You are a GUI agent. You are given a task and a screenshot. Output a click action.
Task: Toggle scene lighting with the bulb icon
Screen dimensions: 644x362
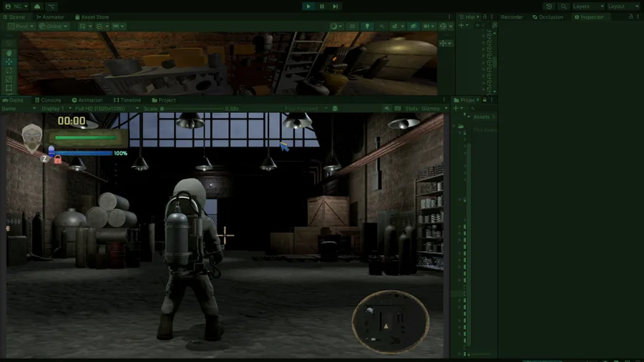coord(367,26)
